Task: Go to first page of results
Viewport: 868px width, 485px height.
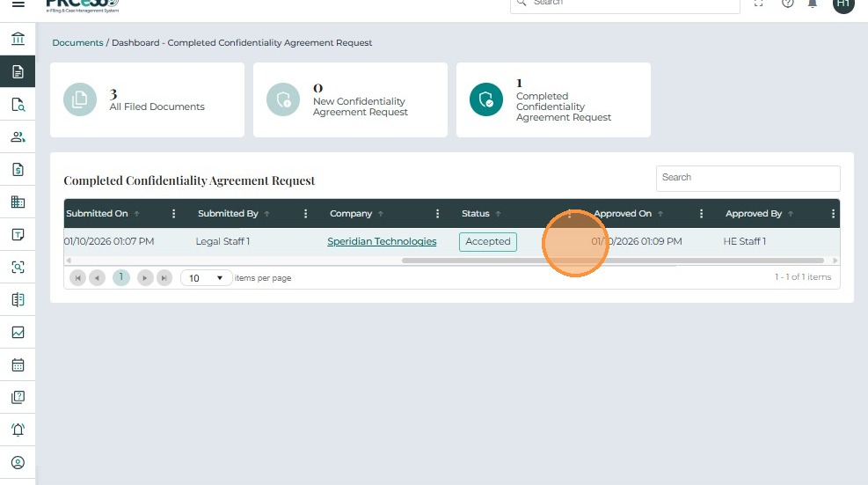Action: (x=77, y=277)
